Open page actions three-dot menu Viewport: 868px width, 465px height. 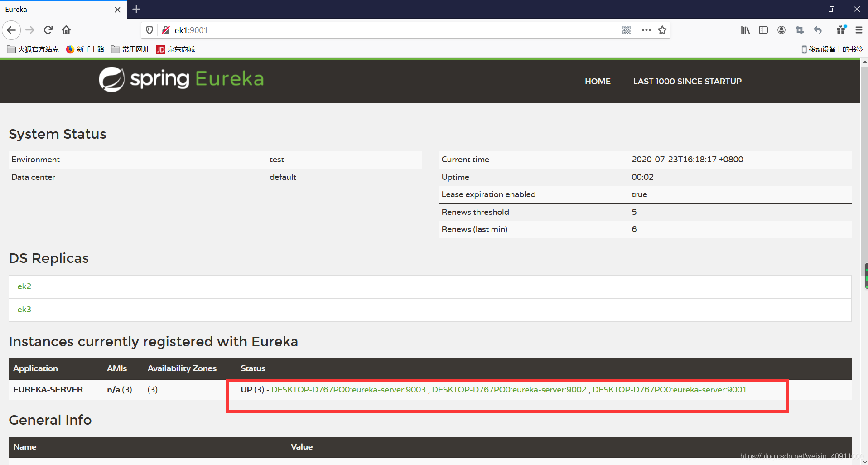(x=646, y=30)
